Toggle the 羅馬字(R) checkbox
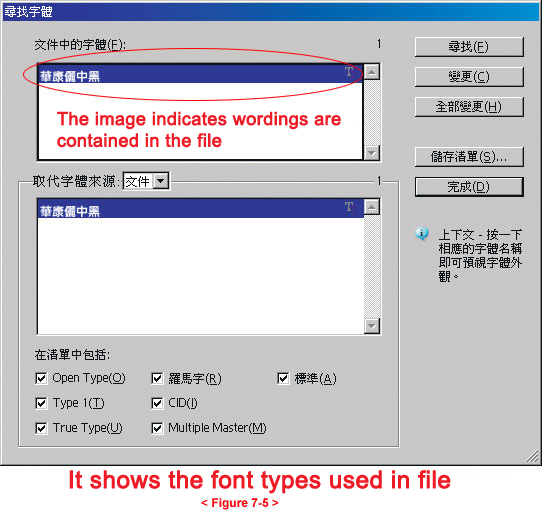 pos(157,378)
